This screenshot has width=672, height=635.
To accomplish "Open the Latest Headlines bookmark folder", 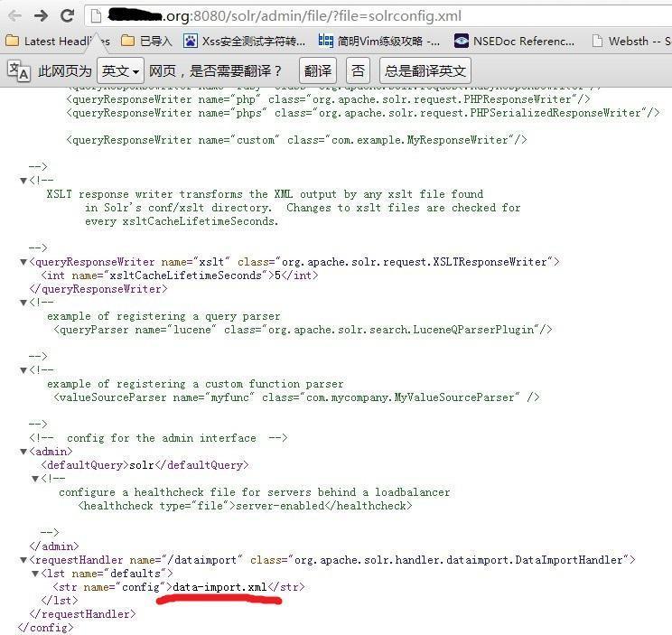I will click(58, 42).
